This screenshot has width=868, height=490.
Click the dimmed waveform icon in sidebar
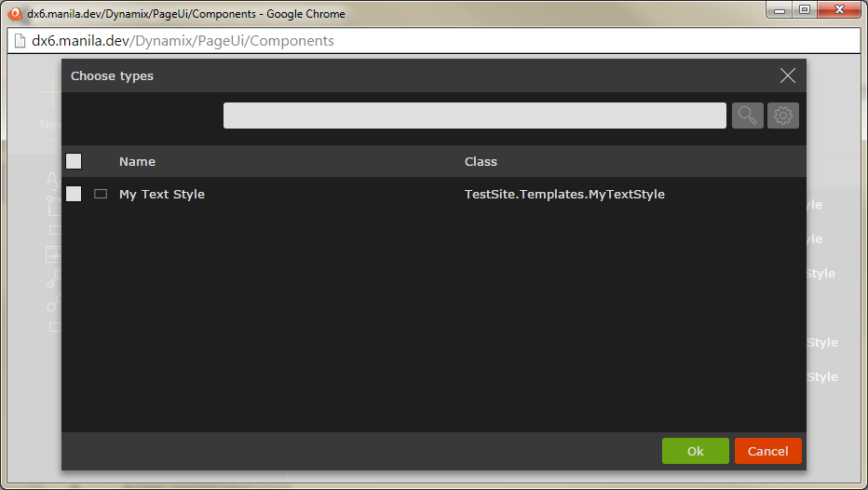(x=54, y=254)
